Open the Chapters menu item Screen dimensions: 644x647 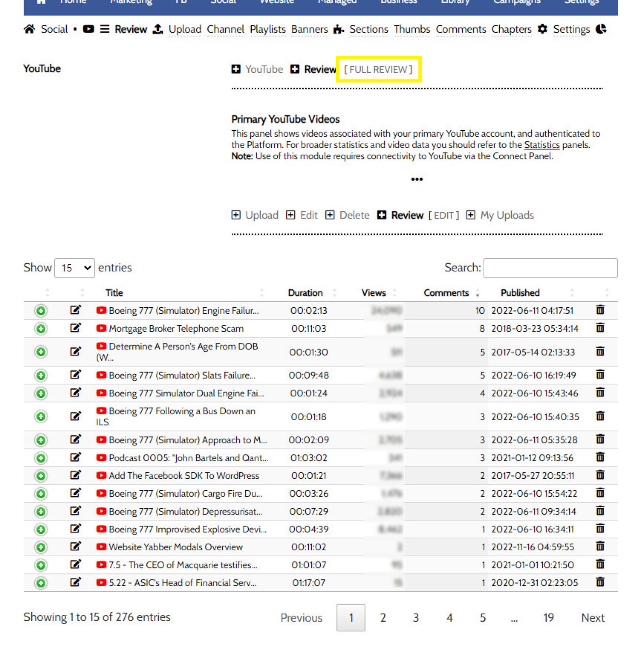click(511, 29)
